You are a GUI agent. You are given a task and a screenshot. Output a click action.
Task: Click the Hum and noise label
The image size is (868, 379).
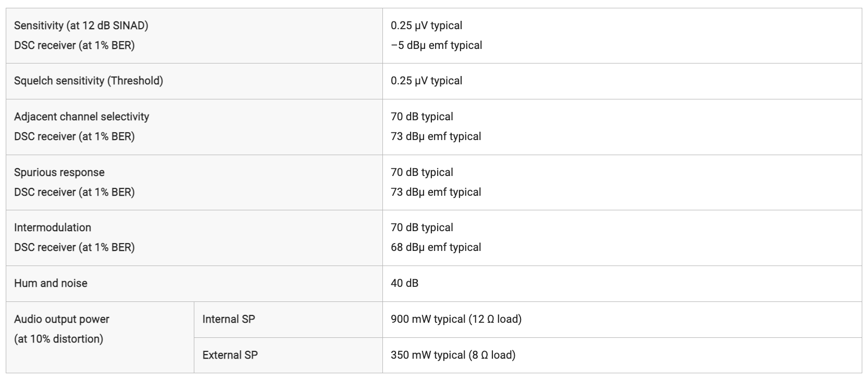[x=51, y=283]
